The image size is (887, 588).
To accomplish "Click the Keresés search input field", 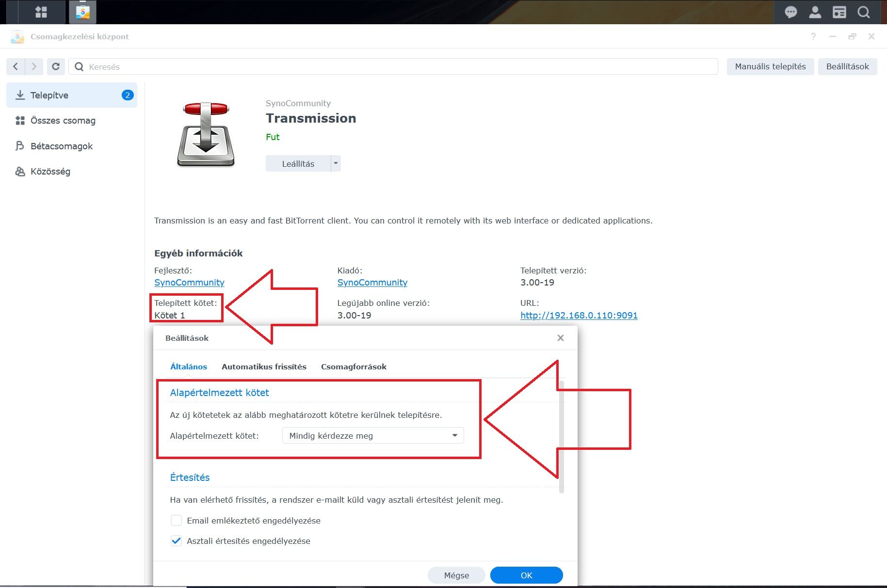I will [x=393, y=66].
